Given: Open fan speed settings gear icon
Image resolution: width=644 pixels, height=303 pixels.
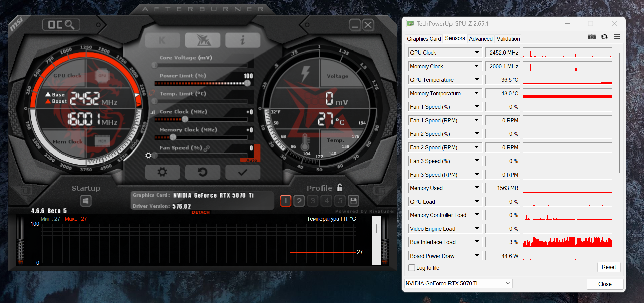Looking at the screenshot, I should point(148,155).
